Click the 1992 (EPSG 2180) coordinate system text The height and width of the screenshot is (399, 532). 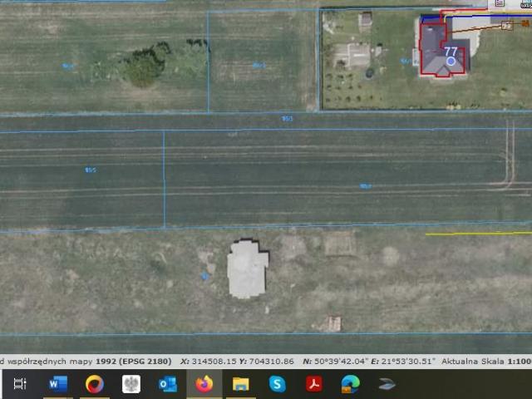coord(131,362)
